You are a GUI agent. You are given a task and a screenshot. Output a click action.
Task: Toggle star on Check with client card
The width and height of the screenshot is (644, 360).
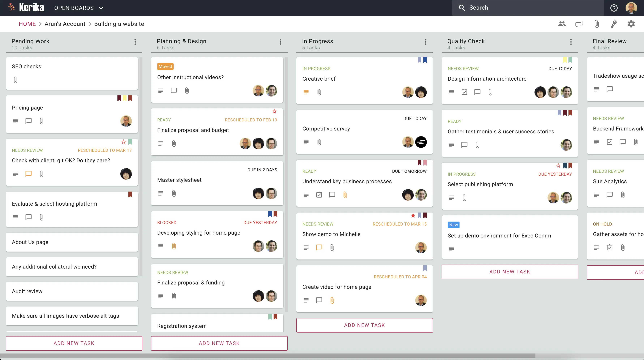123,142
